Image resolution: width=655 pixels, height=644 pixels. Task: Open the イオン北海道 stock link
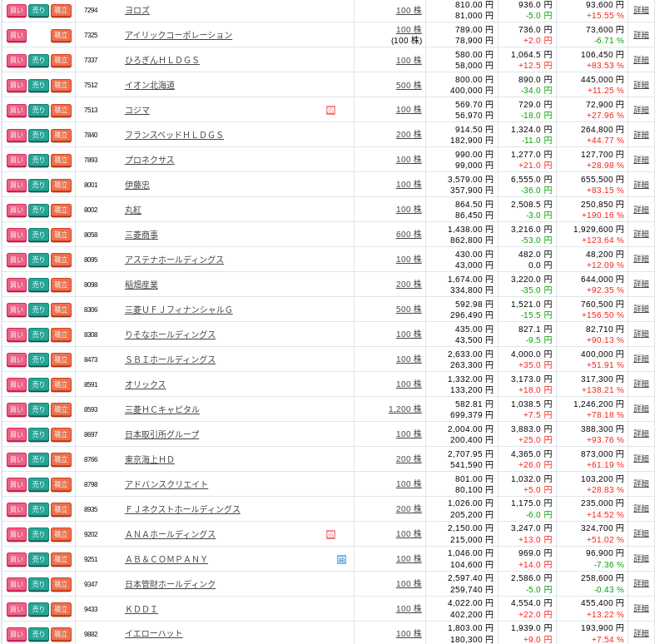pyautogui.click(x=150, y=85)
